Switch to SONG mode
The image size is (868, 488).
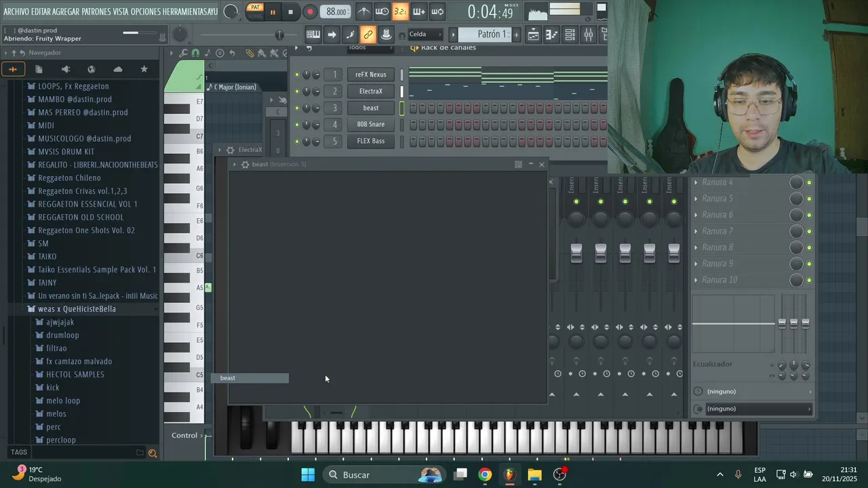pyautogui.click(x=255, y=16)
